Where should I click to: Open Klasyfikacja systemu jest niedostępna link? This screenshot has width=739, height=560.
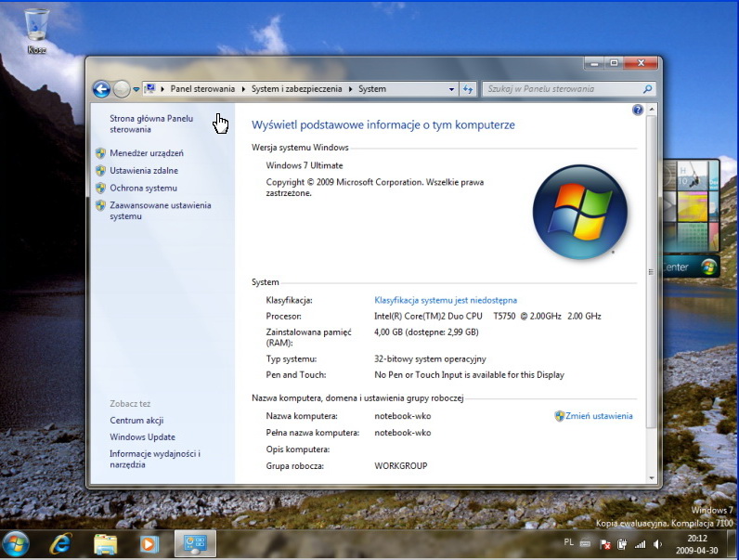click(446, 300)
